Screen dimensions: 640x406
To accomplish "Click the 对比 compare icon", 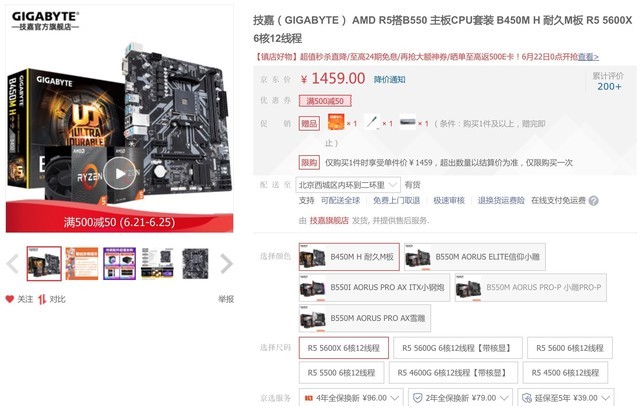I will click(x=42, y=300).
